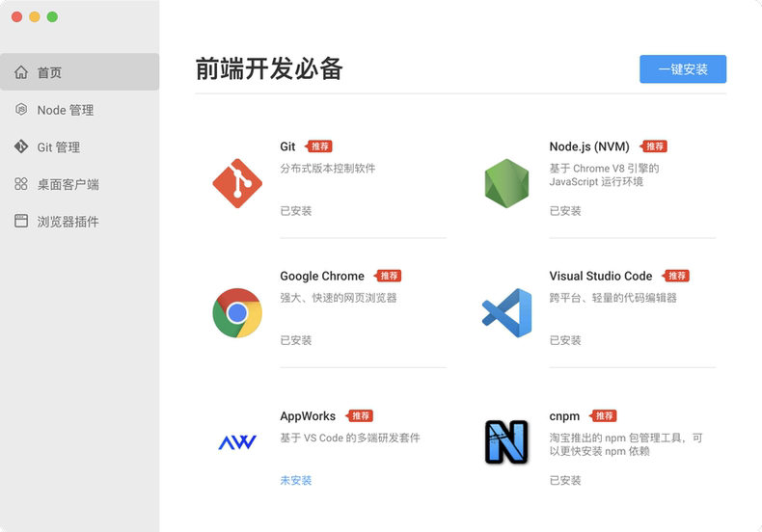Click the home icon in the sidebar
The height and width of the screenshot is (532, 762).
(21, 72)
